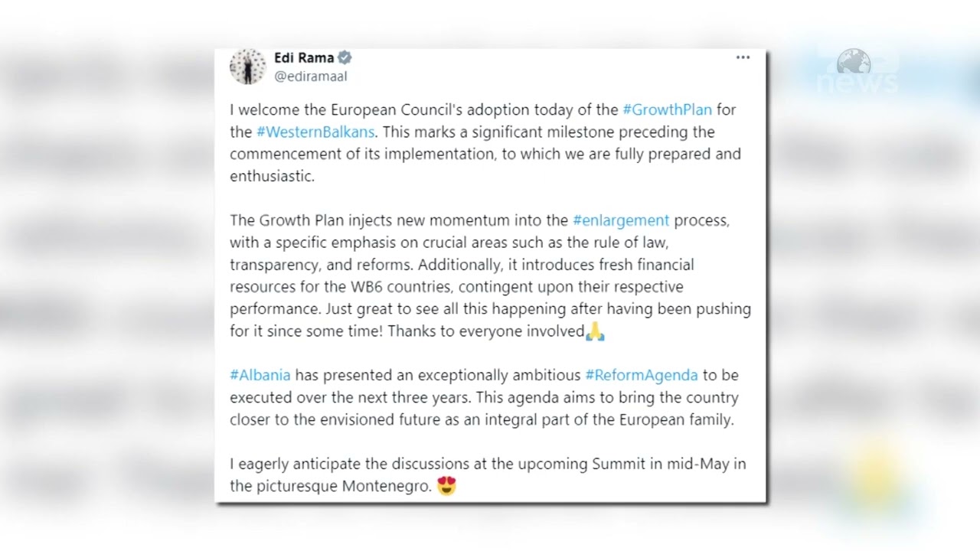Open the #GrowthPlan hashtag
The width and height of the screenshot is (980, 551).
667,109
